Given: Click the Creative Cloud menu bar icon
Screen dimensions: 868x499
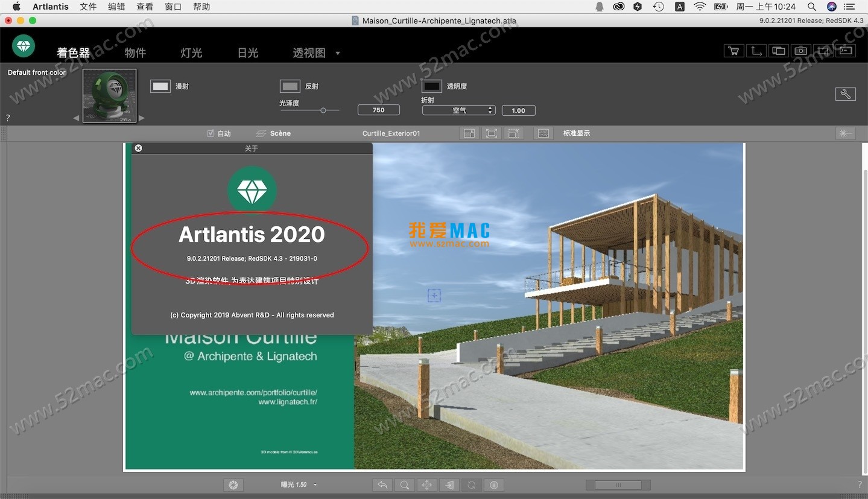Looking at the screenshot, I should pyautogui.click(x=618, y=7).
